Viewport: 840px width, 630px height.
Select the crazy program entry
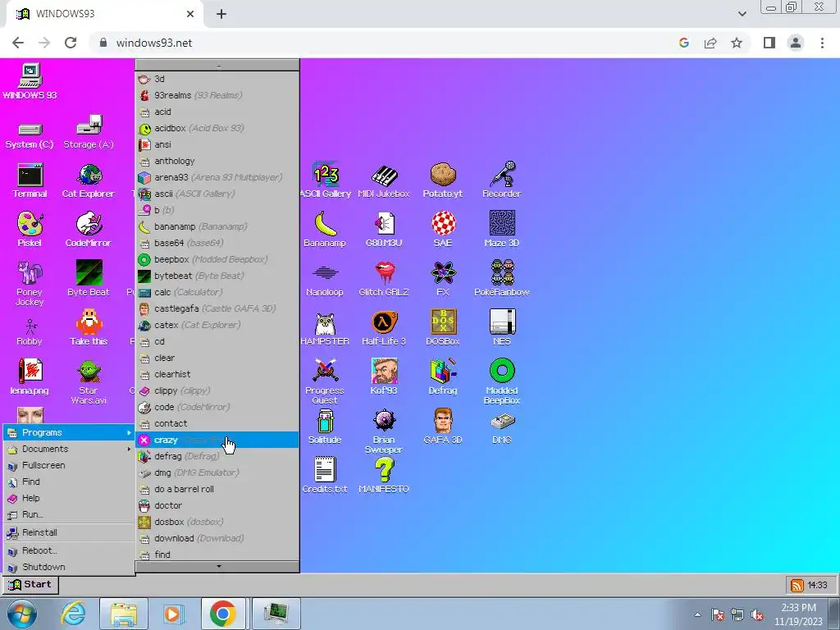[217, 440]
